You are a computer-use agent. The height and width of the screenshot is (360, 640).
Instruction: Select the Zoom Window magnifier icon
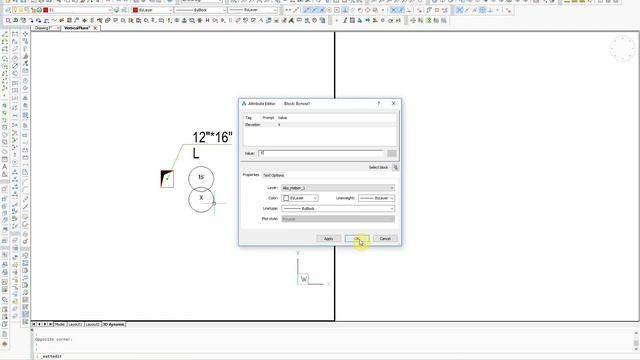(x=8, y=20)
